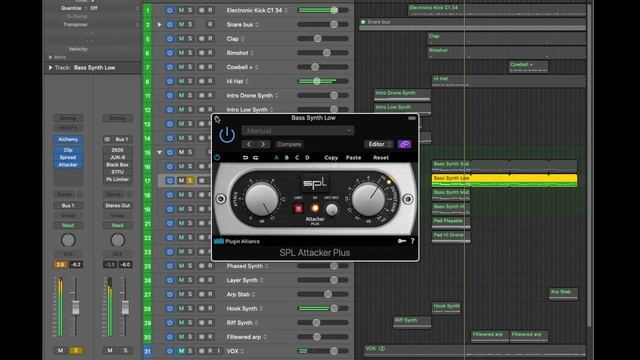Unsolo track 17 with the yellow S button
640x360 pixels.
[190, 180]
